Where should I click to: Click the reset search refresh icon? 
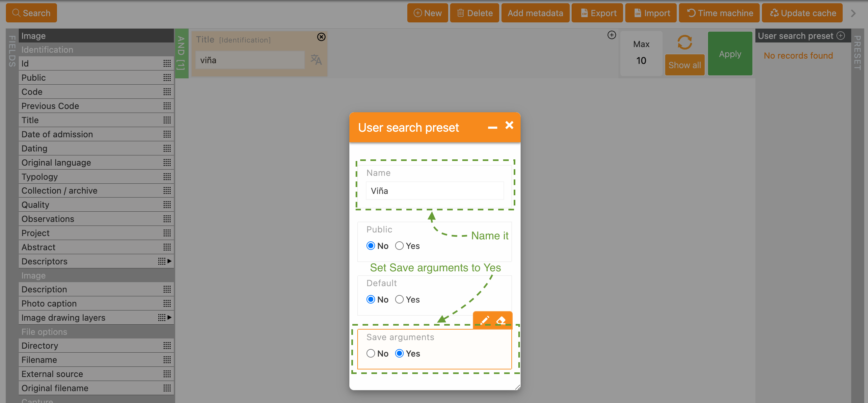[684, 42]
